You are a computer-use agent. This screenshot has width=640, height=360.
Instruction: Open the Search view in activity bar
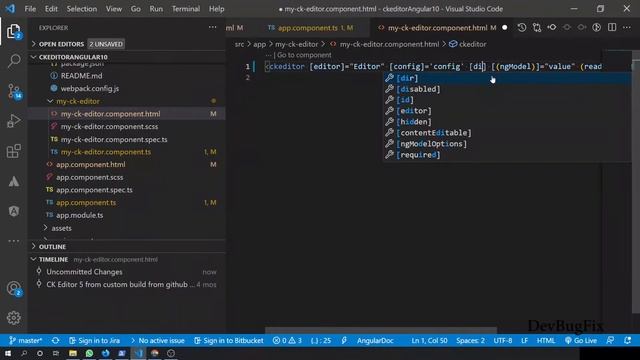[14, 61]
